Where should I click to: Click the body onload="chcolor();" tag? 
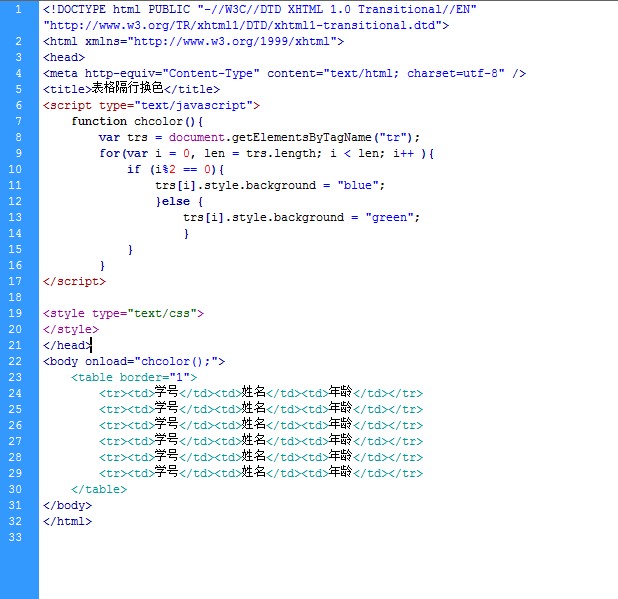click(x=134, y=362)
